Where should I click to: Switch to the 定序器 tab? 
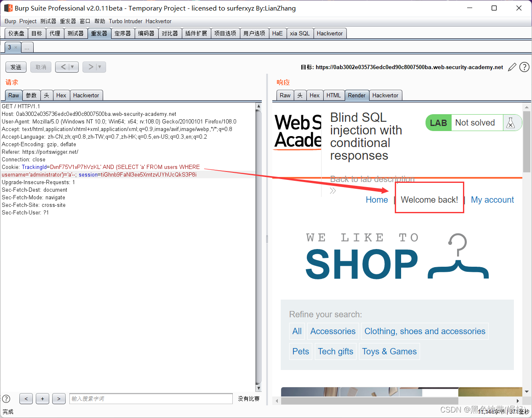point(123,33)
